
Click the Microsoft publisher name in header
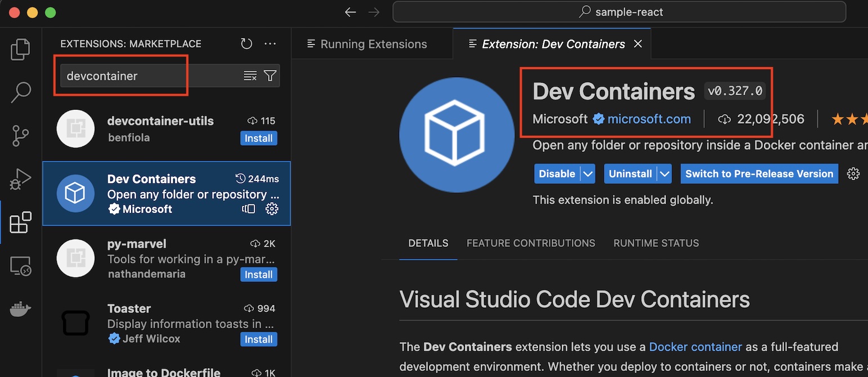tap(560, 119)
